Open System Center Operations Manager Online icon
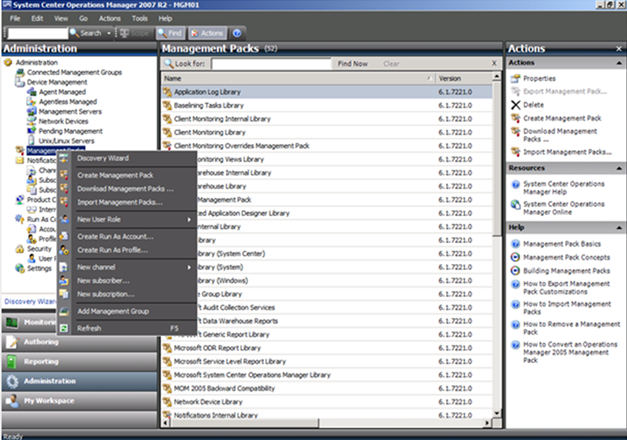The width and height of the screenshot is (627, 440). 516,204
